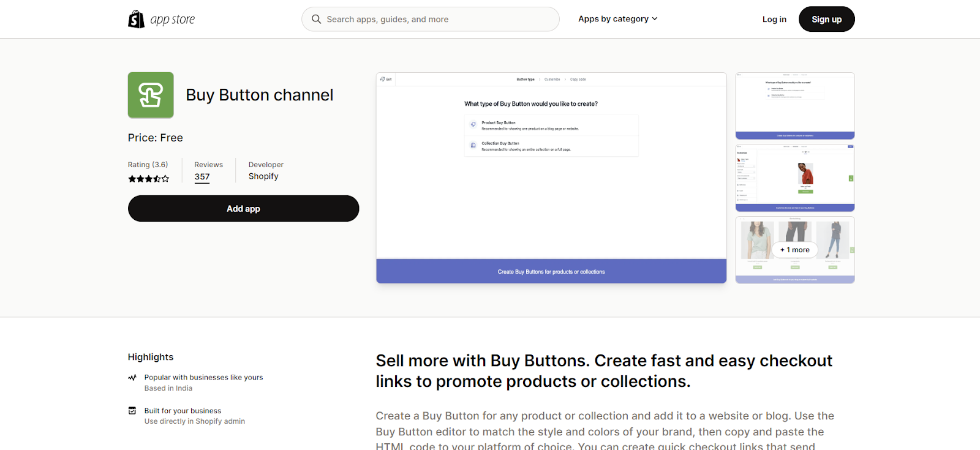
Task: Click the Sign up button
Action: (x=827, y=19)
